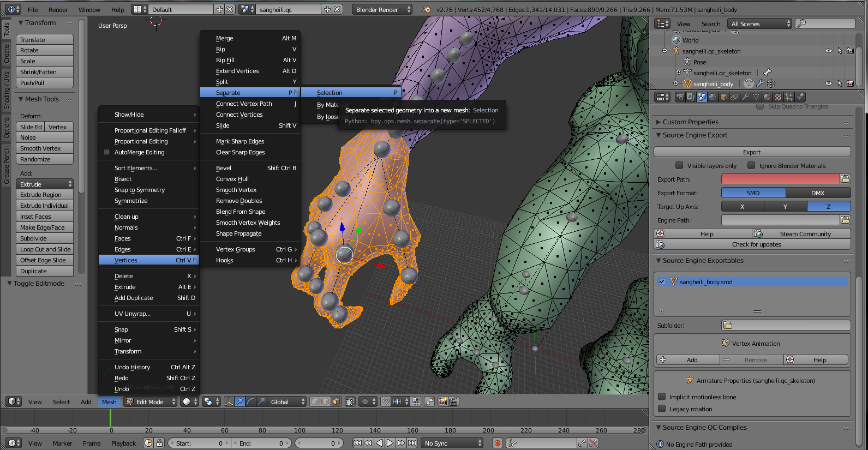Click the Subdivide button in Mesh Tools
Screen dimensions: 868x450
tap(45, 238)
